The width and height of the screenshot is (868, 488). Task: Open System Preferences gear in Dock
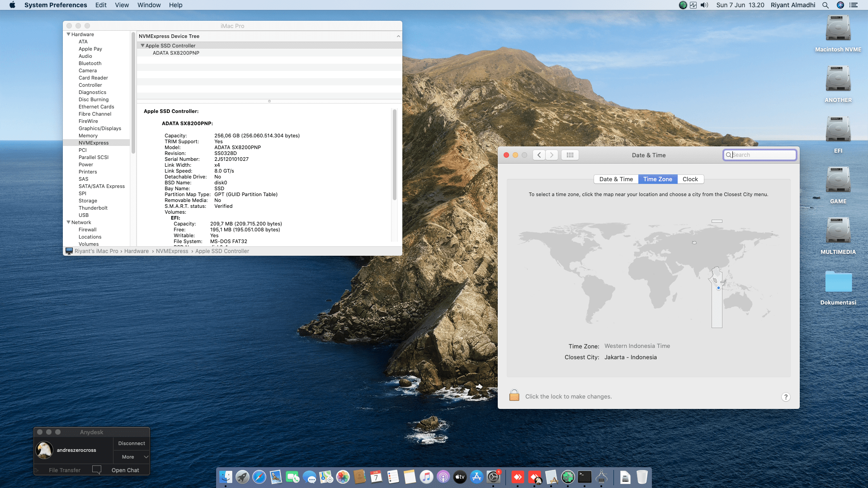click(x=493, y=477)
